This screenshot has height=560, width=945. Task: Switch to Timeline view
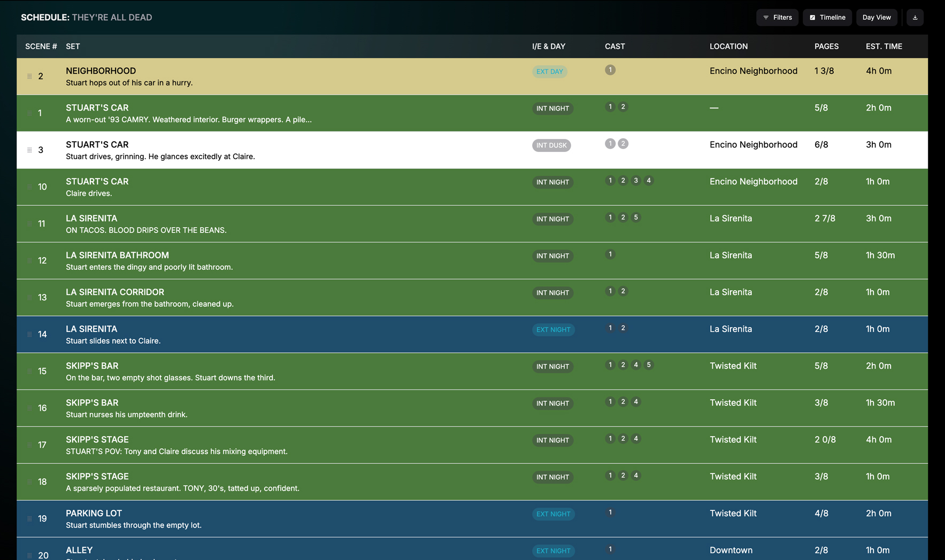[827, 18]
